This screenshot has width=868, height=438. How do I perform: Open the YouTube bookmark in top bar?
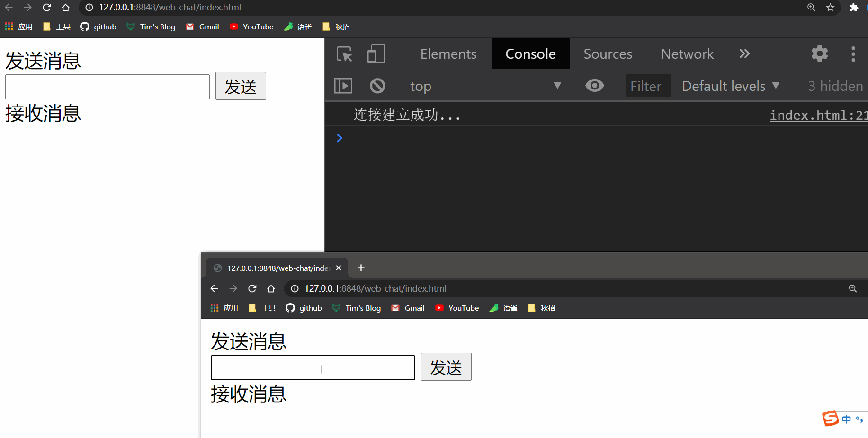point(252,27)
